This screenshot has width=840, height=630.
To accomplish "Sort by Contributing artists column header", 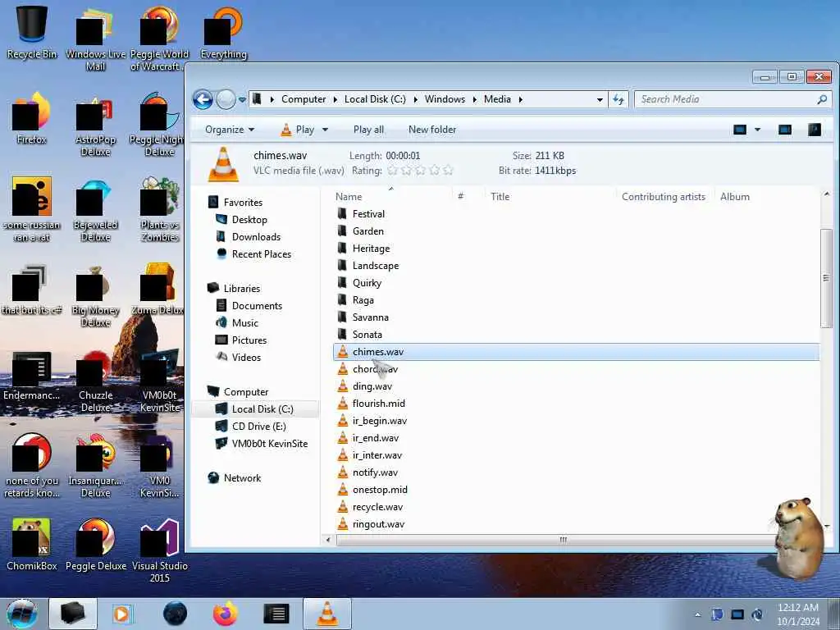I will coord(665,197).
